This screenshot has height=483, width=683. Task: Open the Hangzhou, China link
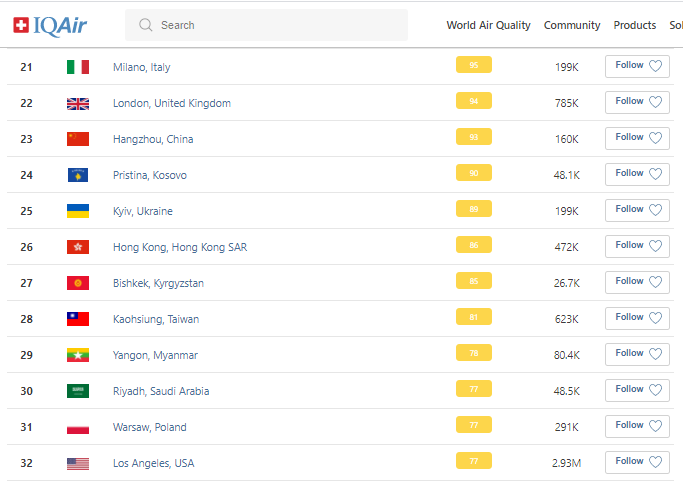coord(153,139)
